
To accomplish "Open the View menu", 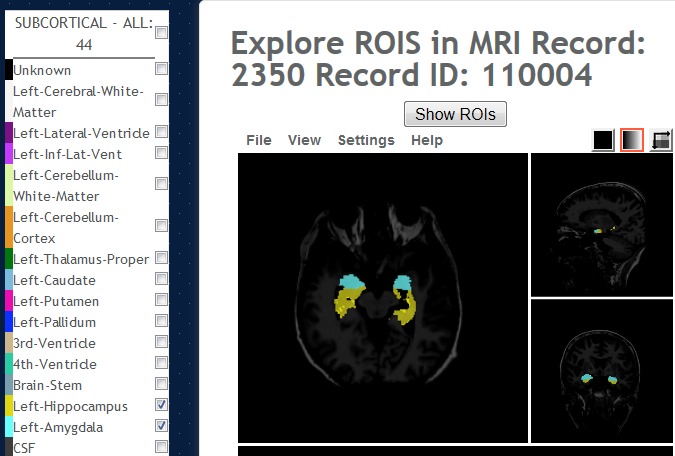I will (304, 140).
